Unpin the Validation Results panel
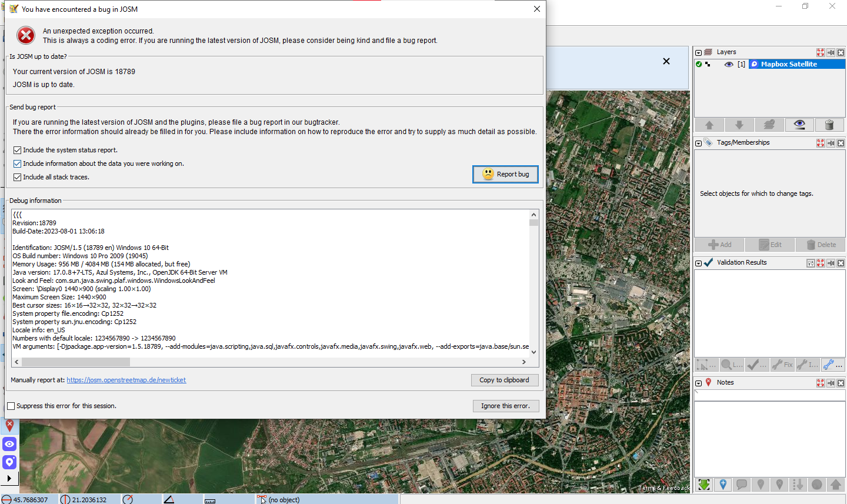 831,263
